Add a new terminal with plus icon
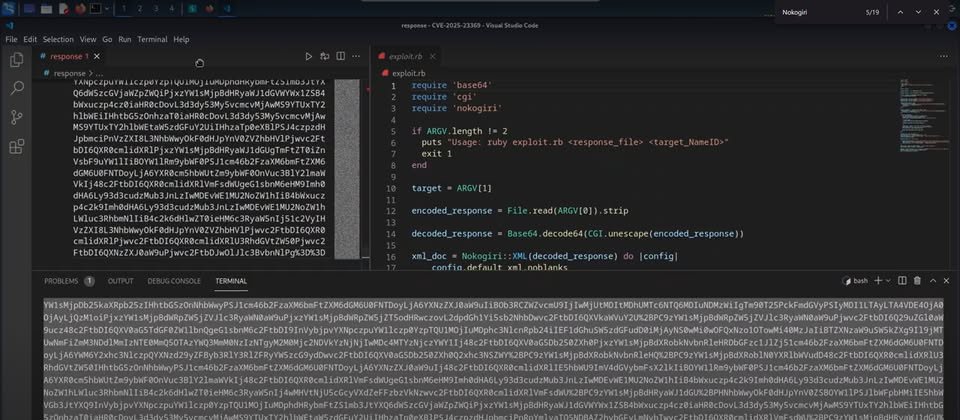This screenshot has height=420, width=960. (x=878, y=280)
